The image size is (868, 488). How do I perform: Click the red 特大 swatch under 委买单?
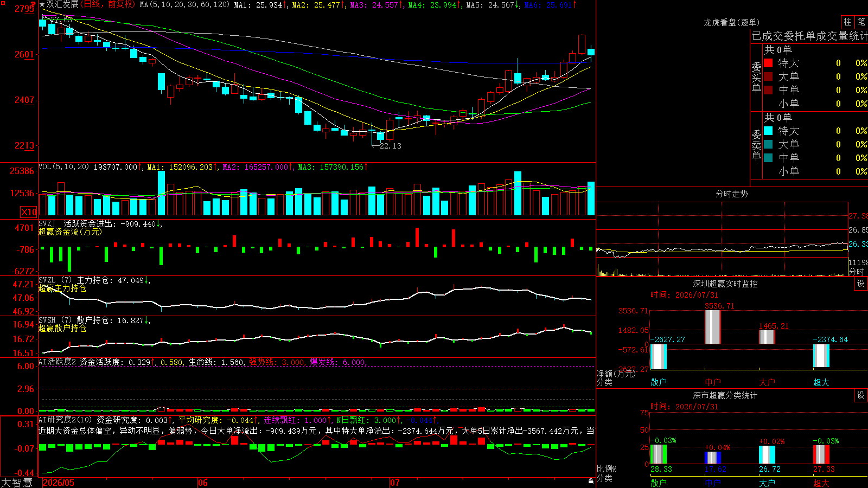click(x=768, y=63)
